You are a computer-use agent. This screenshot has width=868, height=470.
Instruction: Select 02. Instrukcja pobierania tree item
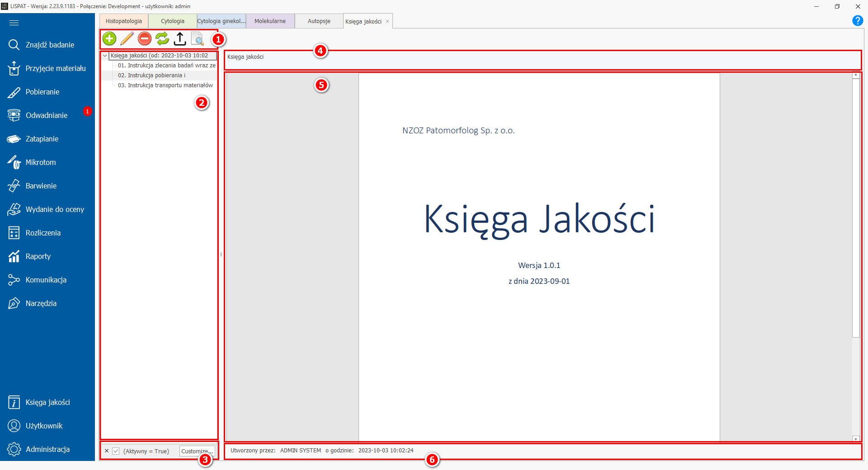click(x=151, y=75)
